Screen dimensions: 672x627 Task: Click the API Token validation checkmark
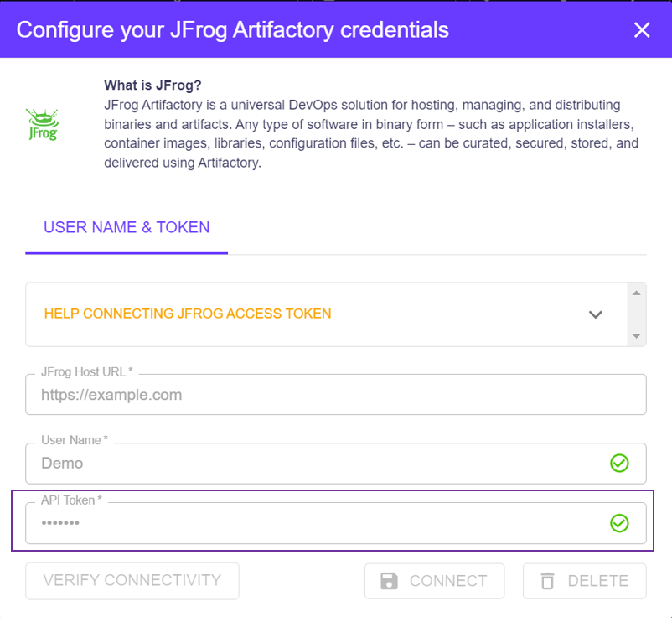click(x=619, y=523)
